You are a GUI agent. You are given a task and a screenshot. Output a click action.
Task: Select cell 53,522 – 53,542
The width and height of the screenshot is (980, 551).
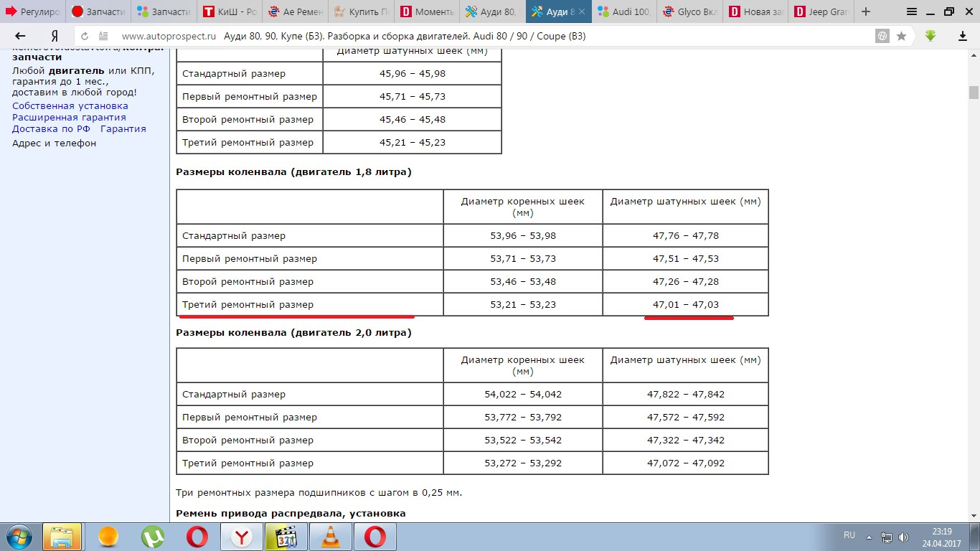[x=523, y=440]
